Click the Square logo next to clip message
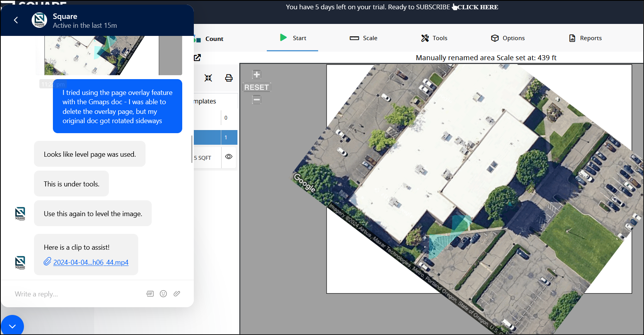Image resolution: width=644 pixels, height=335 pixels. (20, 262)
